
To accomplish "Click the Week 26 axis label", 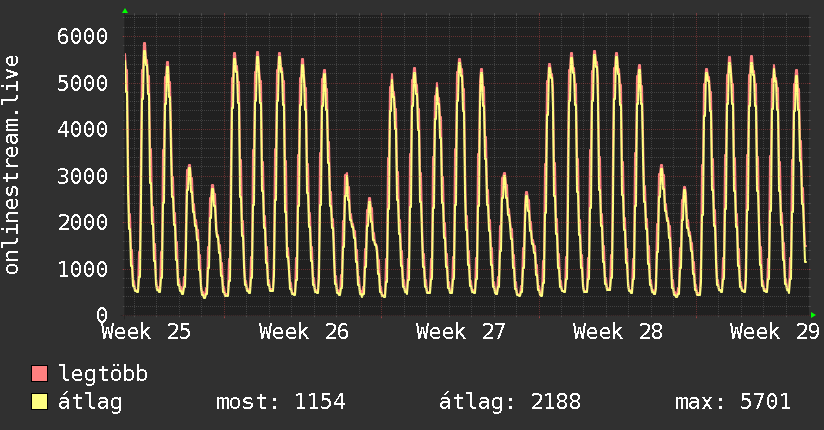I will tap(304, 332).
